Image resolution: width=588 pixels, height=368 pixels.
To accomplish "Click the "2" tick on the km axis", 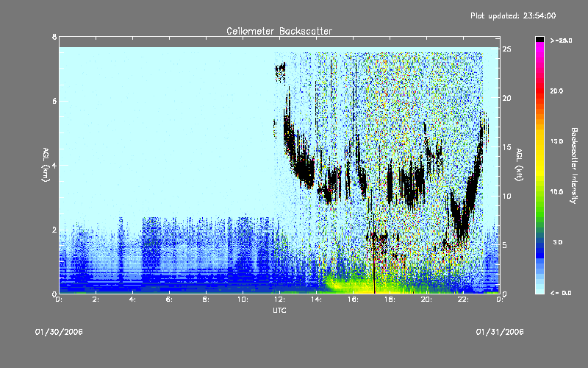I will point(54,230).
